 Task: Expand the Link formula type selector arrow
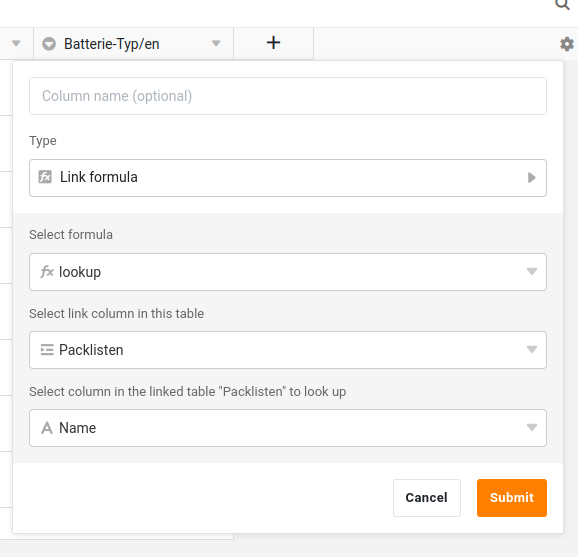[x=531, y=178]
